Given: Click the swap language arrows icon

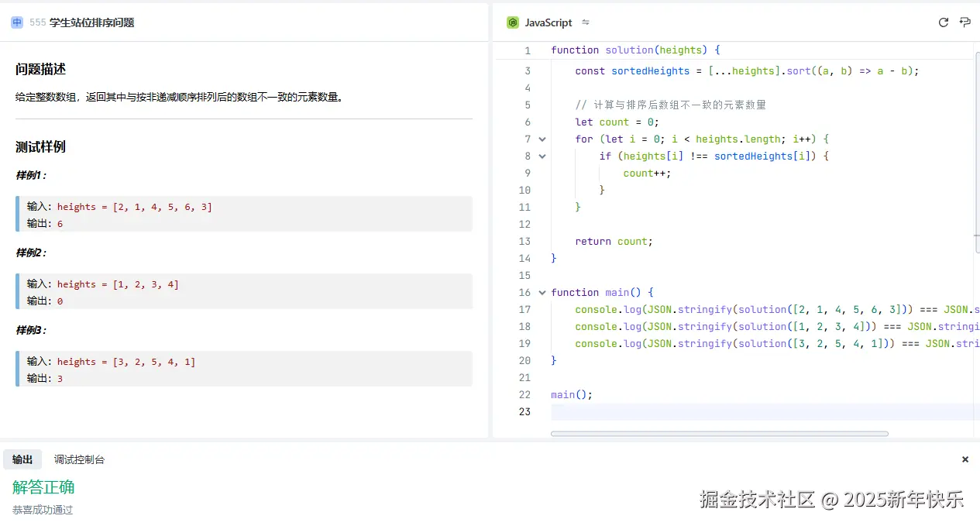Looking at the screenshot, I should [586, 22].
